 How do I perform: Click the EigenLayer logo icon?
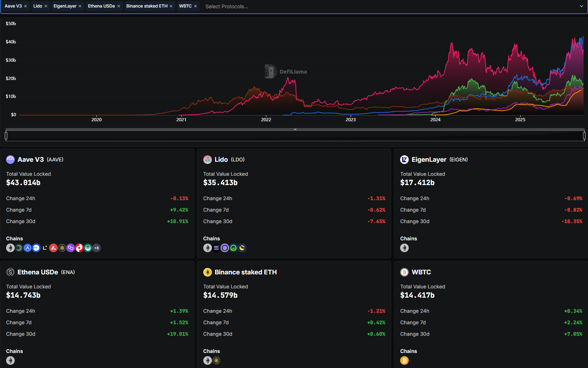point(404,160)
